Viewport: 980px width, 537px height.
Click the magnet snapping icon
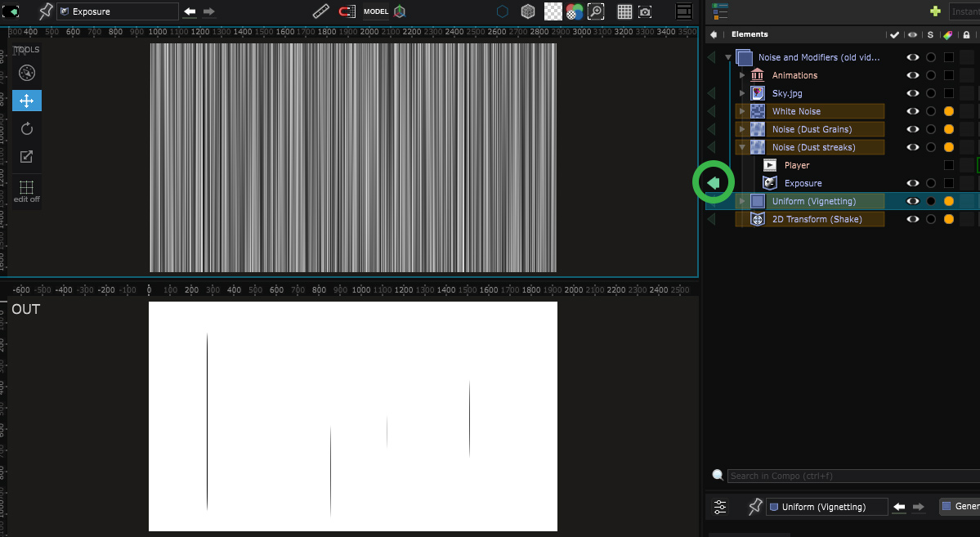coord(347,11)
